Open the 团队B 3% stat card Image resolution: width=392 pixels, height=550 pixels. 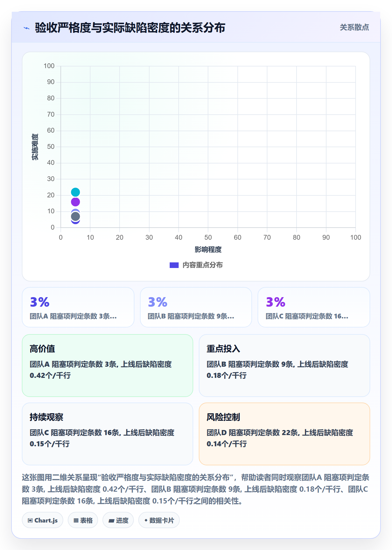point(196,307)
